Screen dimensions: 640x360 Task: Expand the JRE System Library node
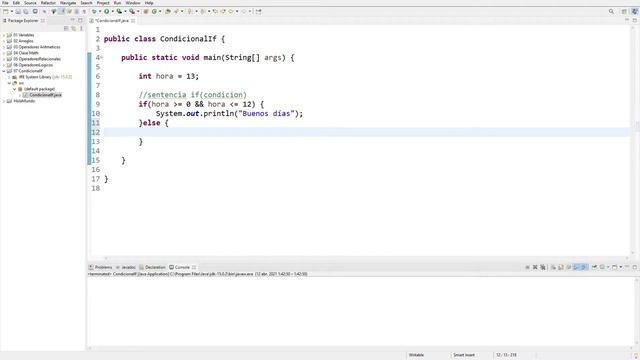[x=9, y=77]
